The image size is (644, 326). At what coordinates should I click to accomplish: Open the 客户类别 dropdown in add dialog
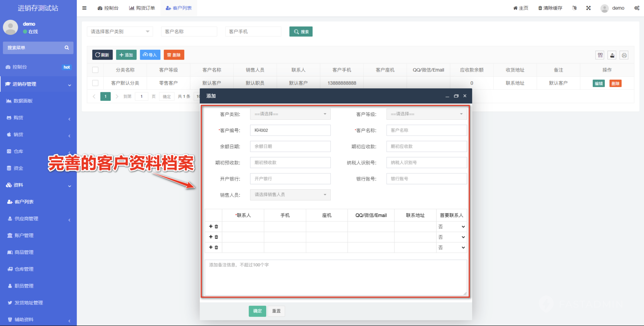tap(290, 114)
